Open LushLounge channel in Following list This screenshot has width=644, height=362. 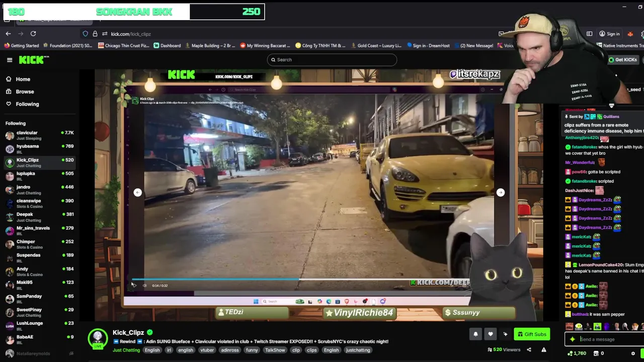39,326
